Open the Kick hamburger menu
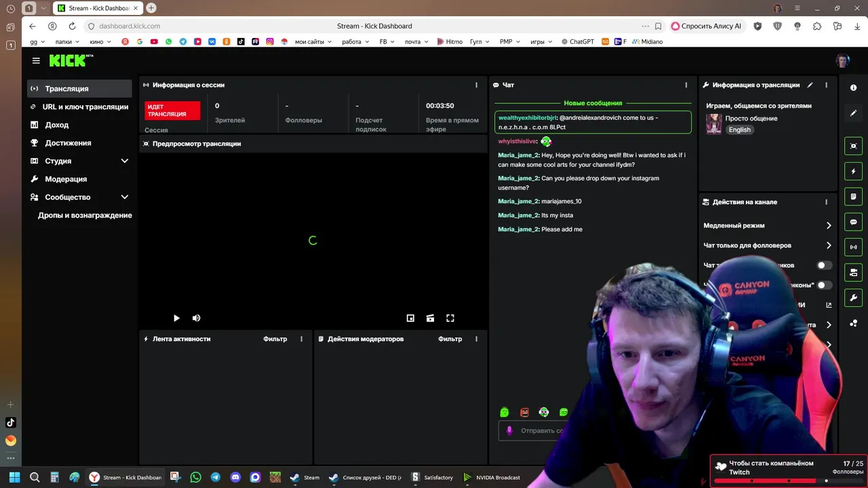This screenshot has width=868, height=488. (36, 60)
